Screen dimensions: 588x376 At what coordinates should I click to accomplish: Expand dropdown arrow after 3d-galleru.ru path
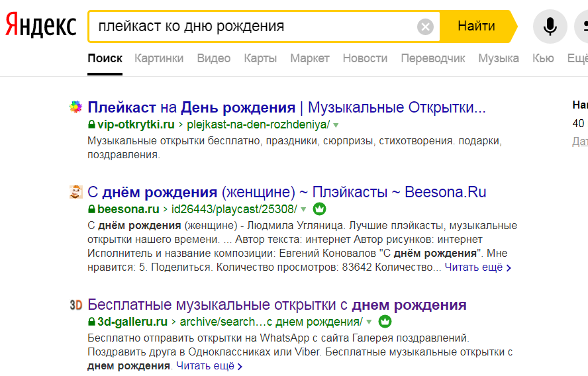click(x=369, y=322)
